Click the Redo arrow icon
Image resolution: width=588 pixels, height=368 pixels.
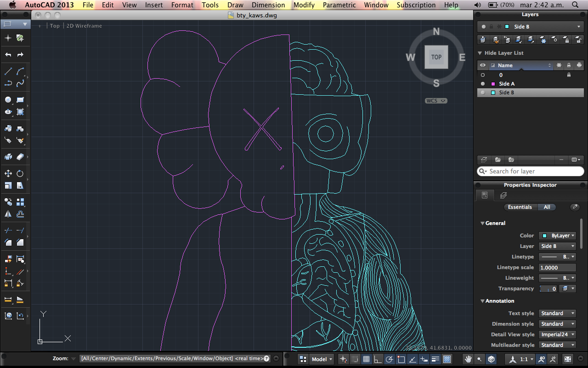[x=20, y=55]
